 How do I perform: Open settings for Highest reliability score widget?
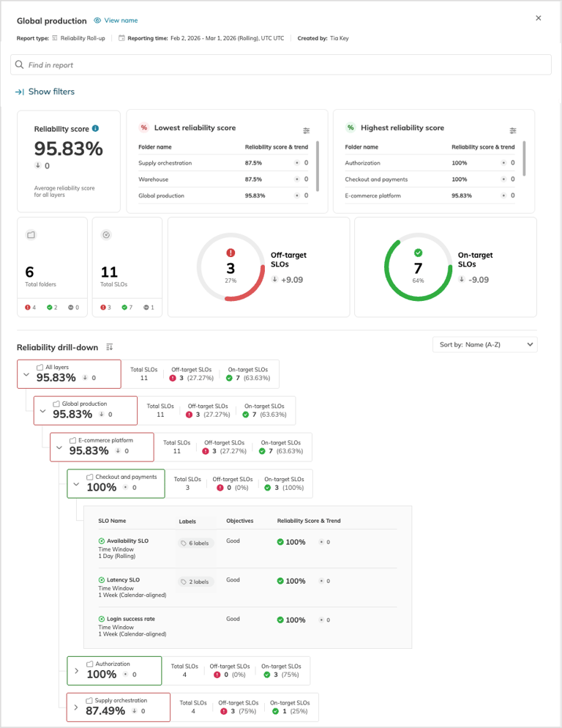(x=513, y=131)
